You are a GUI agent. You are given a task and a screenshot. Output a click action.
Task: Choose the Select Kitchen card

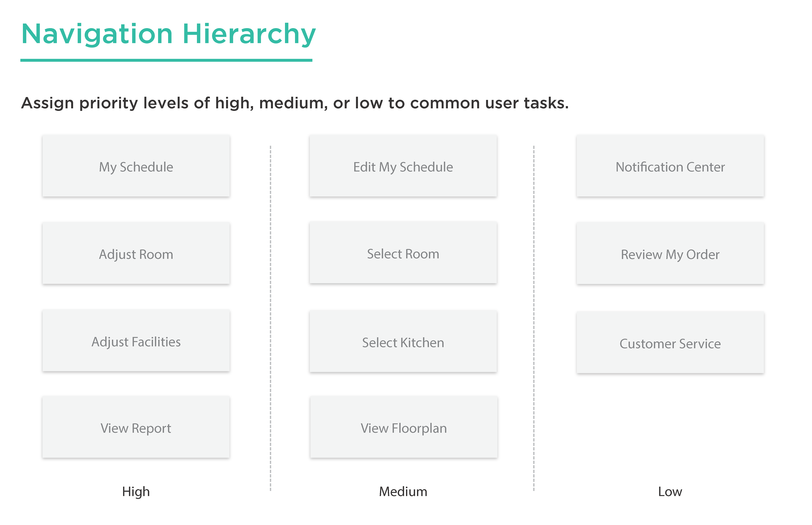403,341
